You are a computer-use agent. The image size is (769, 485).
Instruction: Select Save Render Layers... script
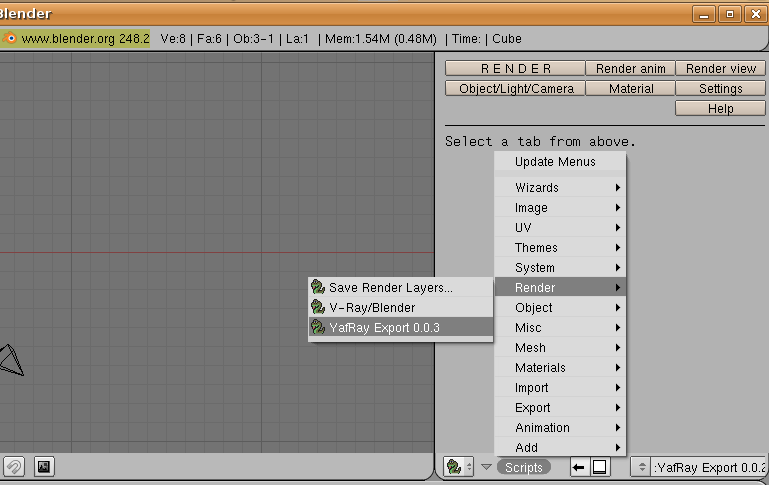[x=401, y=287]
